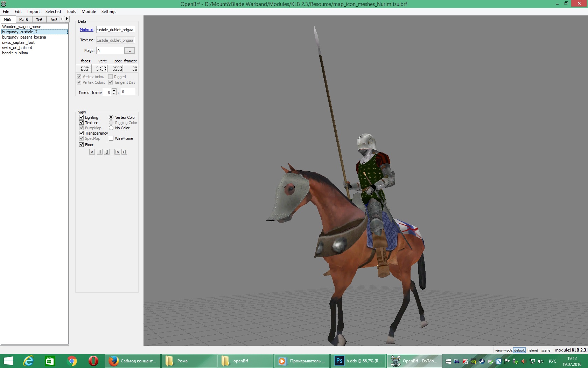The width and height of the screenshot is (588, 368).
Task: Open the Kaspersky tray icon
Action: pos(465,361)
